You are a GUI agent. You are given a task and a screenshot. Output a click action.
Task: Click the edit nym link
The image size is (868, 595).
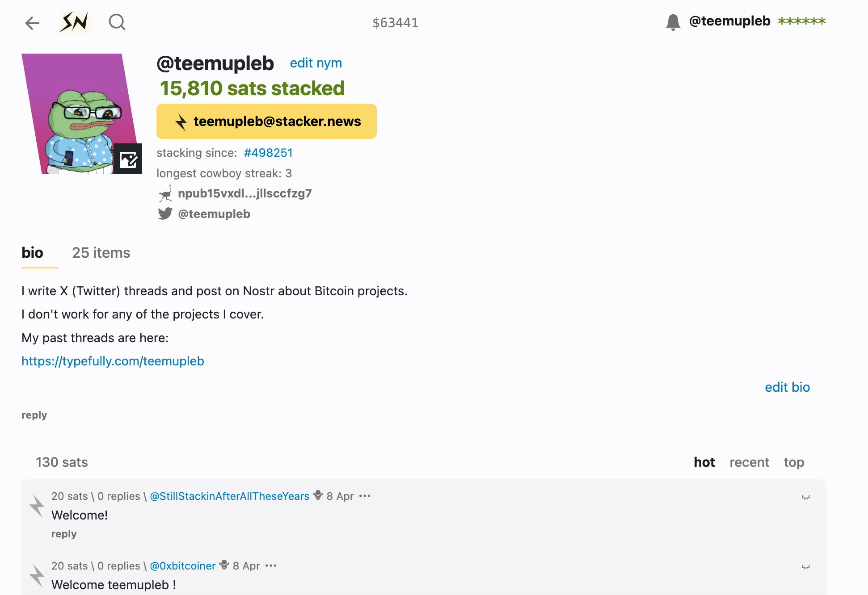click(x=316, y=63)
